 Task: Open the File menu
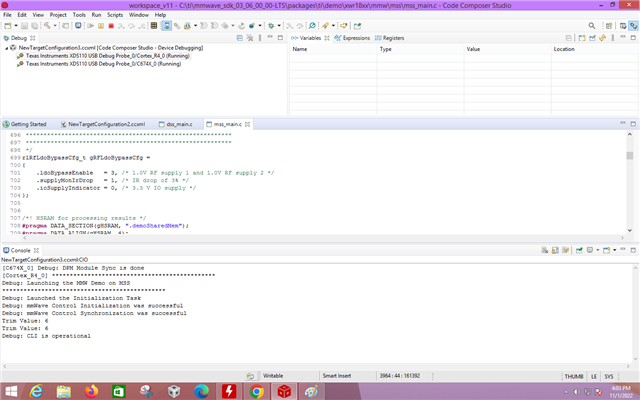click(x=7, y=15)
